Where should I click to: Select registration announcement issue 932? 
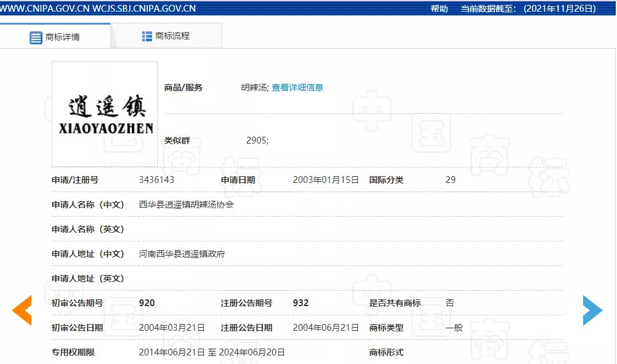point(300,303)
